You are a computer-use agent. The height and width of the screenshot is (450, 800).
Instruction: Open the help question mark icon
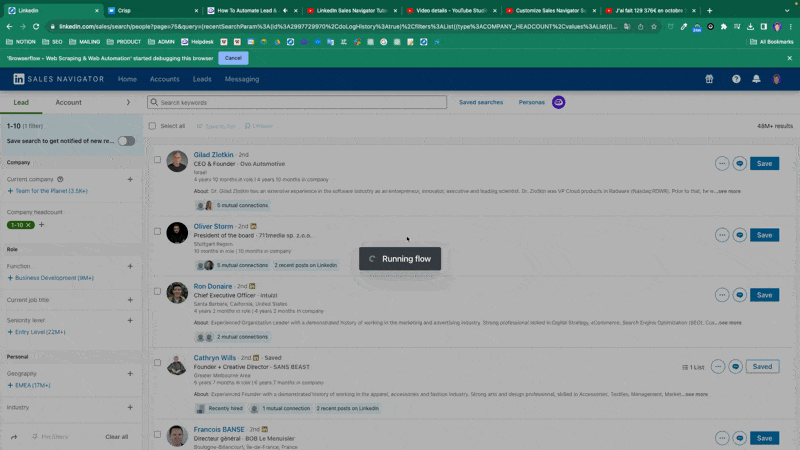click(736, 79)
